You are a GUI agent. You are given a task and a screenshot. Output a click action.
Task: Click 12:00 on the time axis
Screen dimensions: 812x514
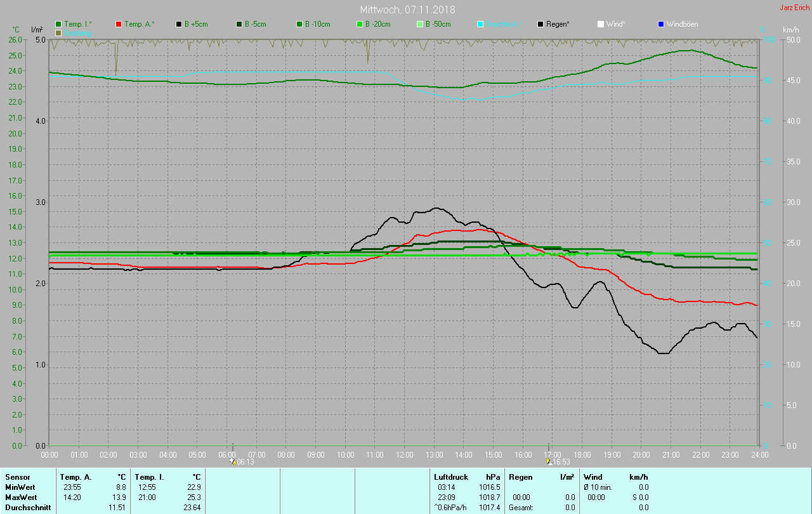pyautogui.click(x=405, y=454)
